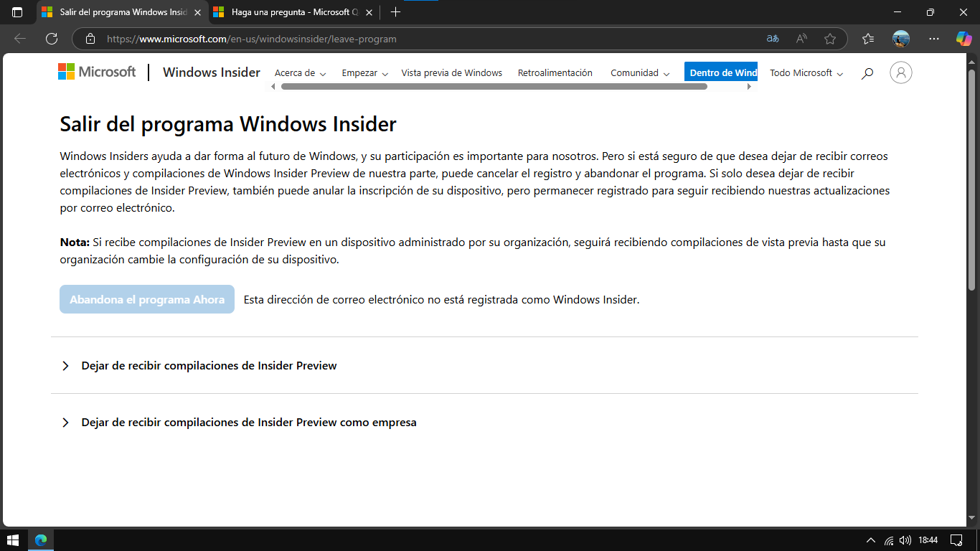Screen dimensions: 980x551
Task: Open the browser profile avatar
Action: click(901, 39)
